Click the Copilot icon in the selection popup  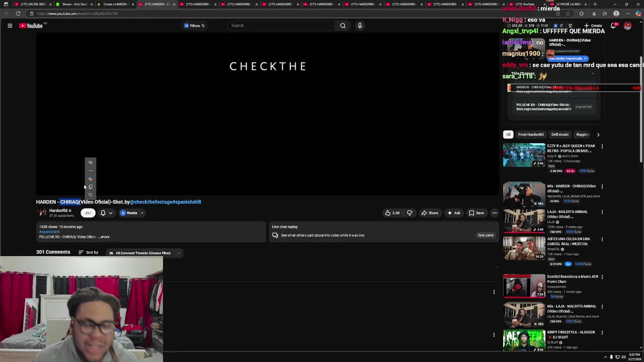[x=91, y=178]
